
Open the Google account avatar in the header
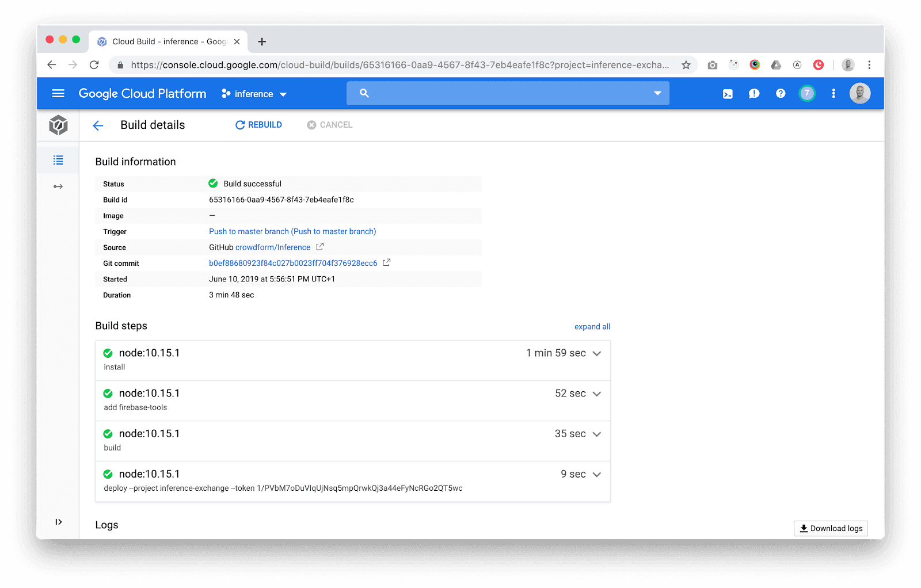(859, 93)
